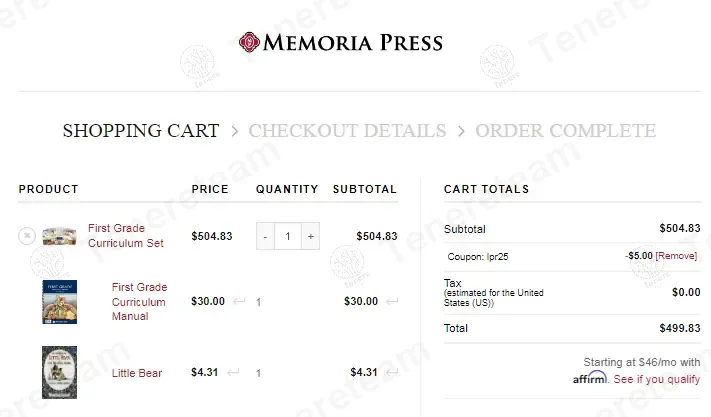Go to Checkout Details step
Viewport: 711px width, 417px height.
[347, 131]
